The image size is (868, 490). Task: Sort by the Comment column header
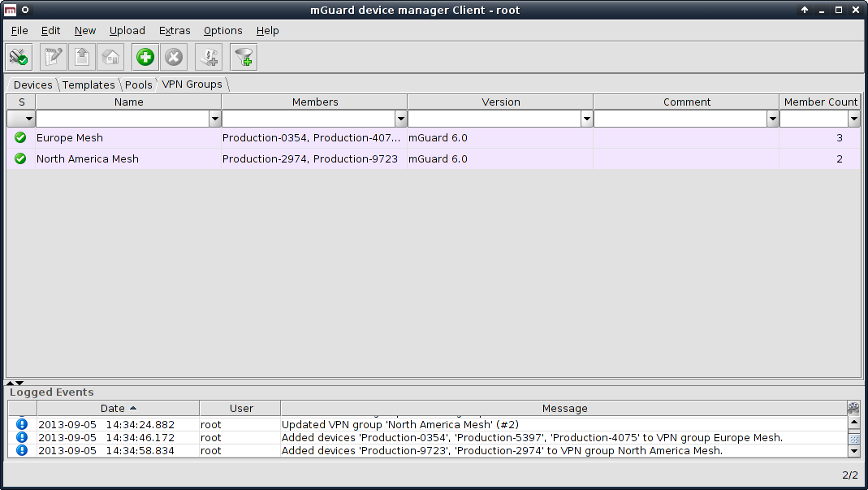coord(686,102)
